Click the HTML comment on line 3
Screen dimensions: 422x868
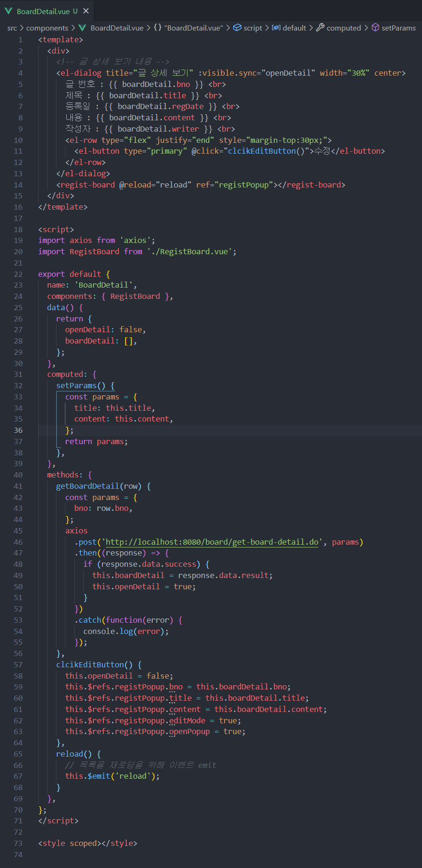113,62
